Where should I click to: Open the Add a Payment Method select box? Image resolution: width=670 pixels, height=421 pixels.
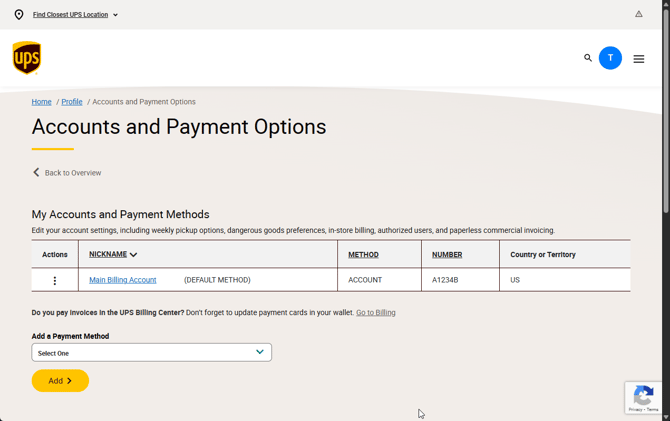pos(152,353)
